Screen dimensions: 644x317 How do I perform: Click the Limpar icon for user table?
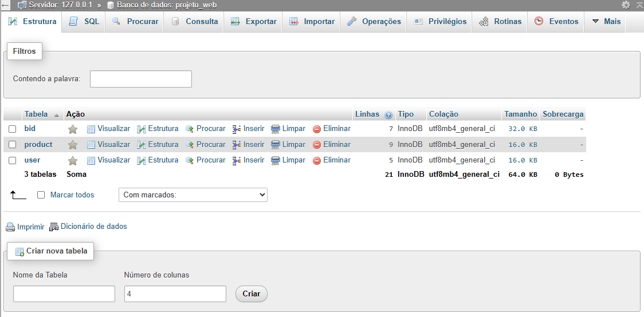tap(276, 160)
